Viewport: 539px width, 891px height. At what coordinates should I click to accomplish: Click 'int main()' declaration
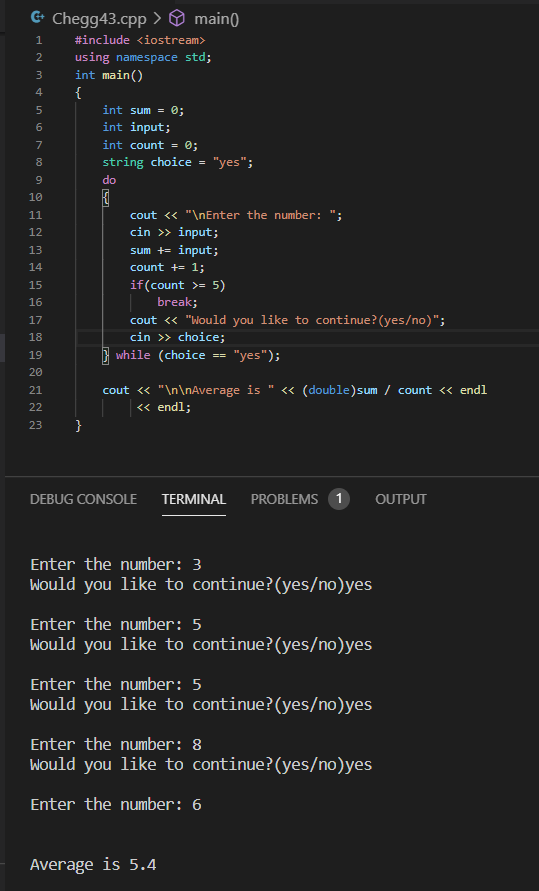109,75
